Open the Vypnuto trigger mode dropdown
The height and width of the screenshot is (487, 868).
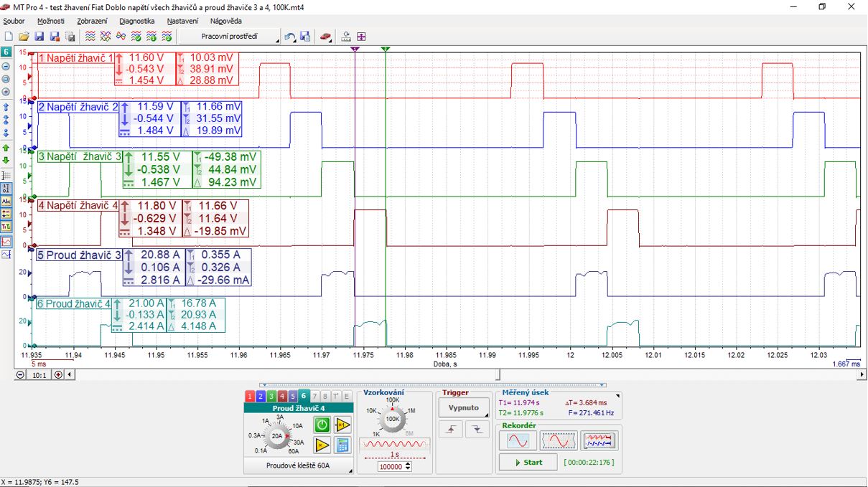click(463, 407)
